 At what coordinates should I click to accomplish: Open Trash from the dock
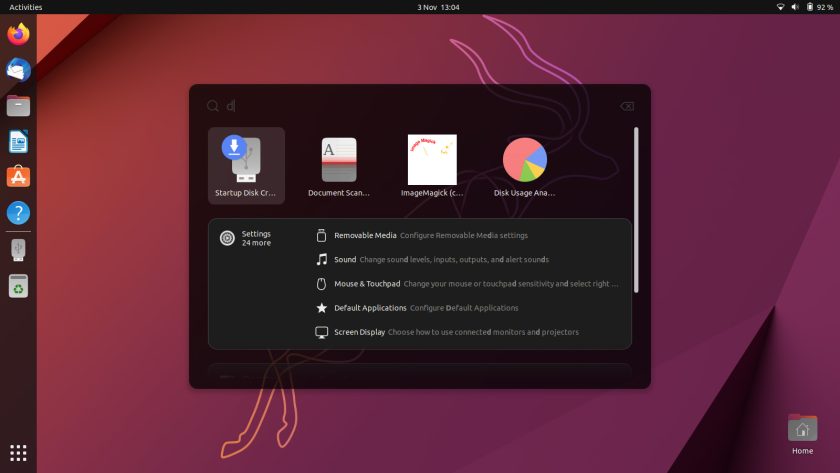tap(18, 286)
